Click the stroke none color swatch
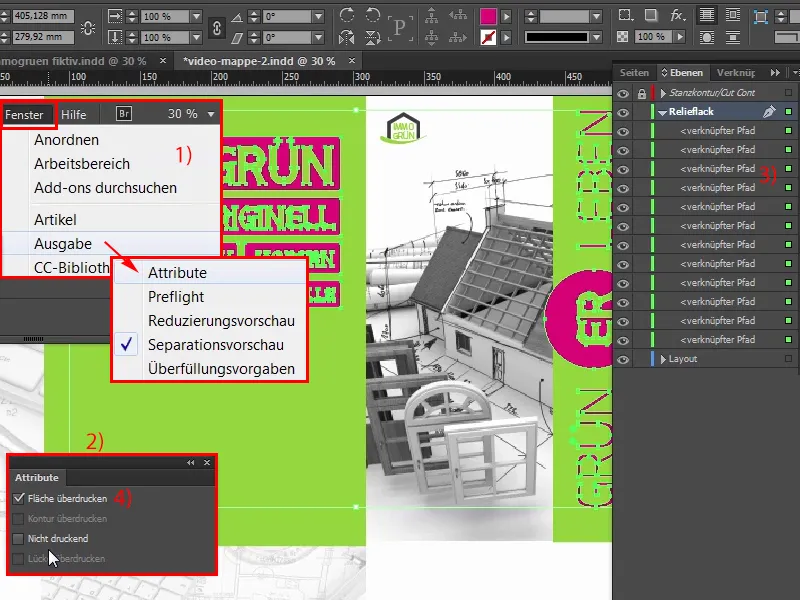The width and height of the screenshot is (800, 600). coord(488,37)
